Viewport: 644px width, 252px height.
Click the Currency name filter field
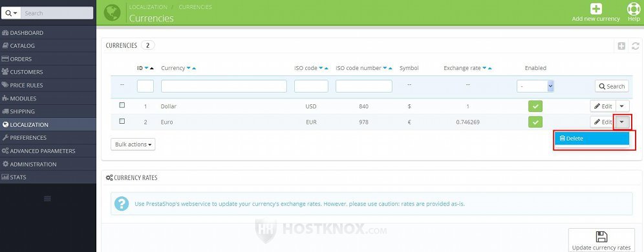pyautogui.click(x=224, y=86)
